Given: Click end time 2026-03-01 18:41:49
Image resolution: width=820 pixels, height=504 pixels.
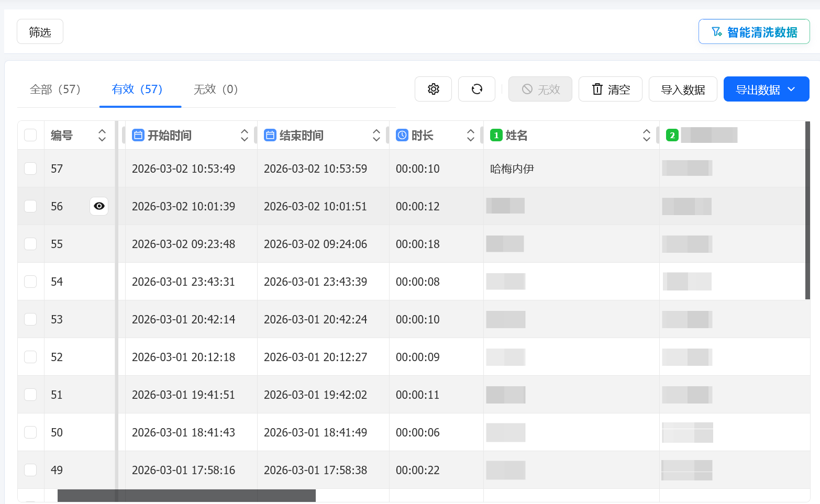Looking at the screenshot, I should coord(315,432).
